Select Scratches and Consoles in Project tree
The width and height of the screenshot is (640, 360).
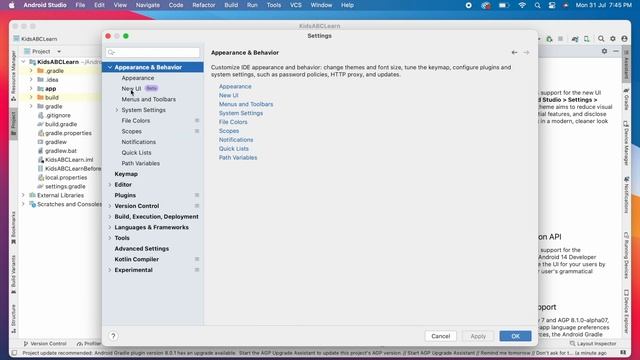click(69, 204)
